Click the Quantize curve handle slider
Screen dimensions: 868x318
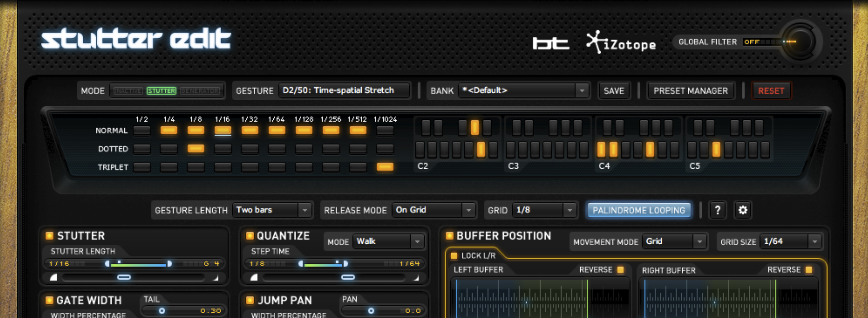[348, 278]
